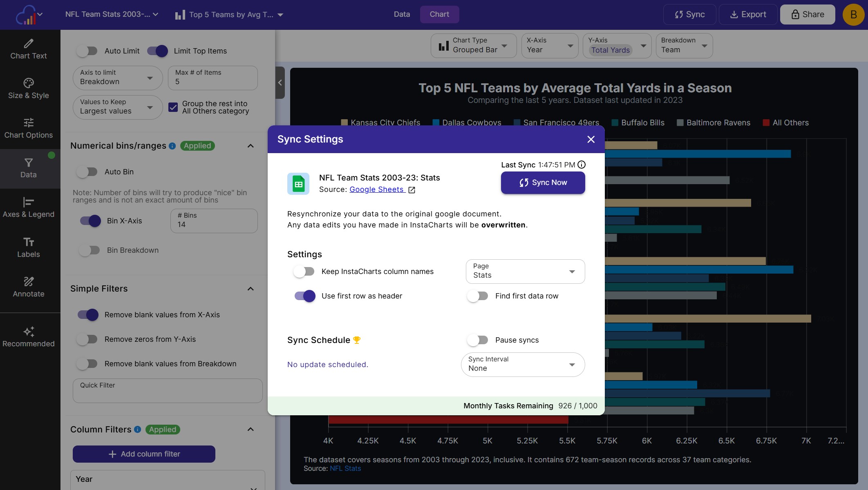Click the All Others red legend swatch
This screenshot has height=490, width=868.
click(766, 123)
